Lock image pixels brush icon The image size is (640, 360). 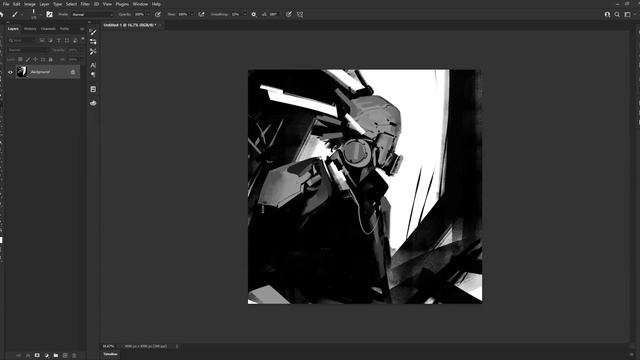28,60
